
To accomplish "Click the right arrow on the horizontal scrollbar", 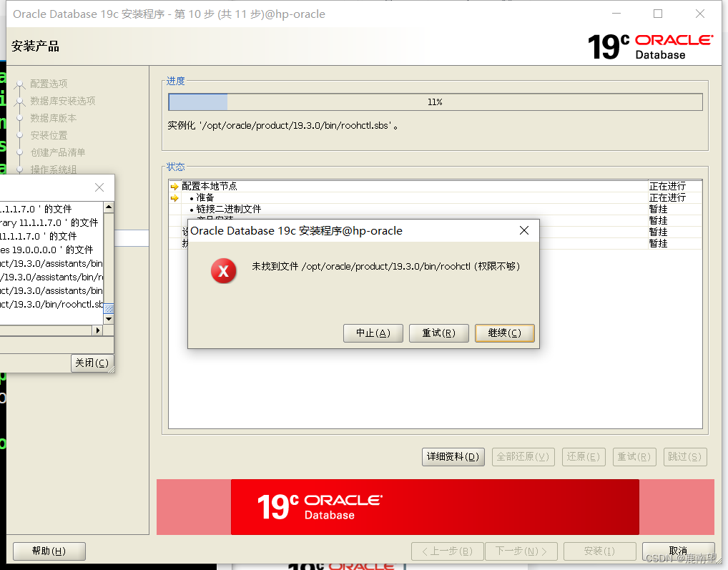I will pos(99,330).
